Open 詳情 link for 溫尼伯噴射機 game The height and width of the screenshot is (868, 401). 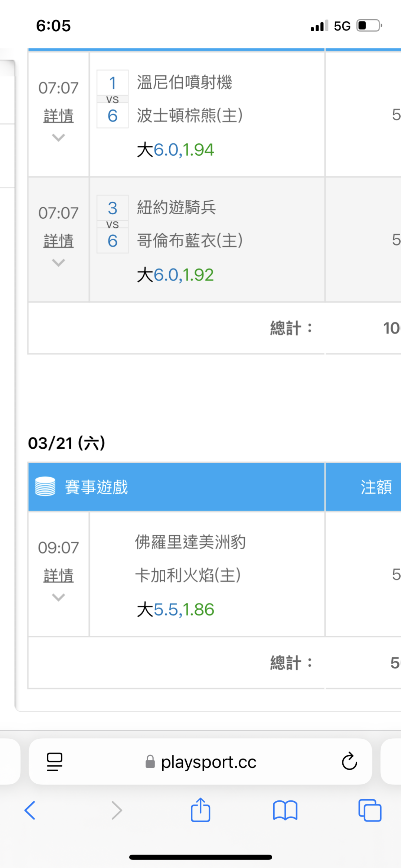point(58,116)
